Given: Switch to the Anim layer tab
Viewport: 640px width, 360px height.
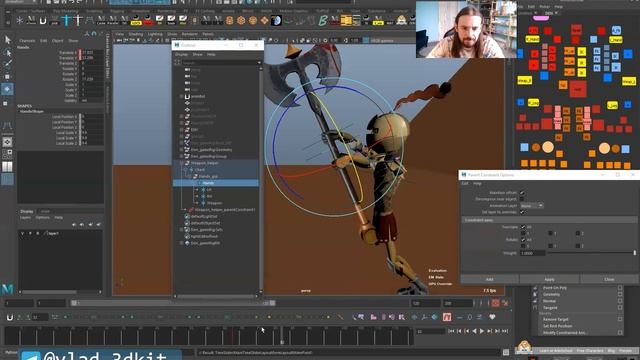Looking at the screenshot, I should (x=45, y=211).
